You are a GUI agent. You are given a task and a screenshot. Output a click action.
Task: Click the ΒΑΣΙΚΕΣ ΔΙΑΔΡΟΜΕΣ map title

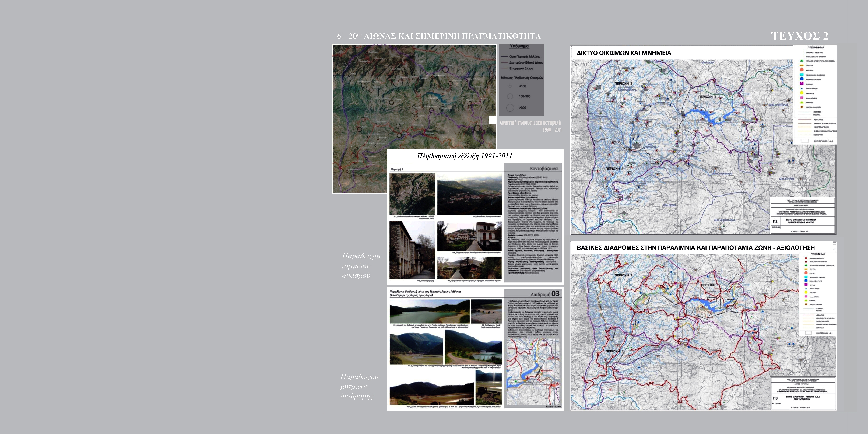[695, 248]
